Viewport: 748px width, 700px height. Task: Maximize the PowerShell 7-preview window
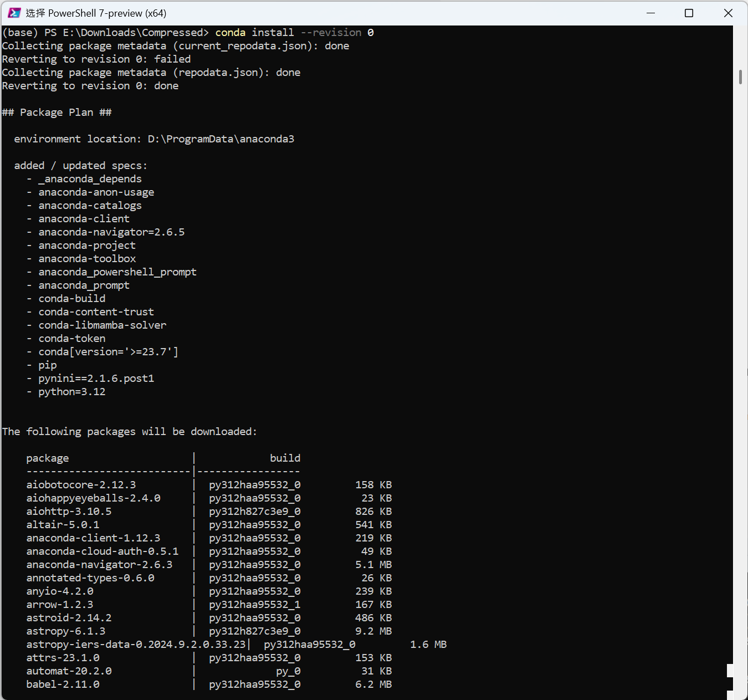(x=689, y=13)
